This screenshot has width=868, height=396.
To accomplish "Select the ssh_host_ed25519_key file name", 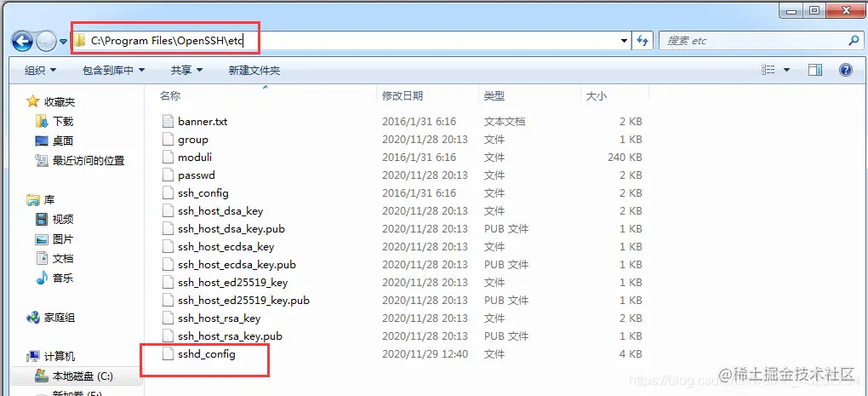I will [233, 283].
